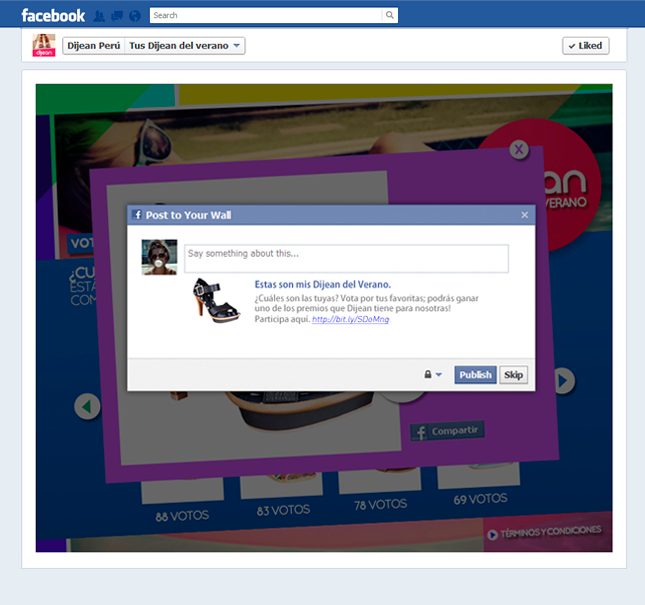645x605 pixels.
Task: Type in Say something about this field
Action: point(346,259)
